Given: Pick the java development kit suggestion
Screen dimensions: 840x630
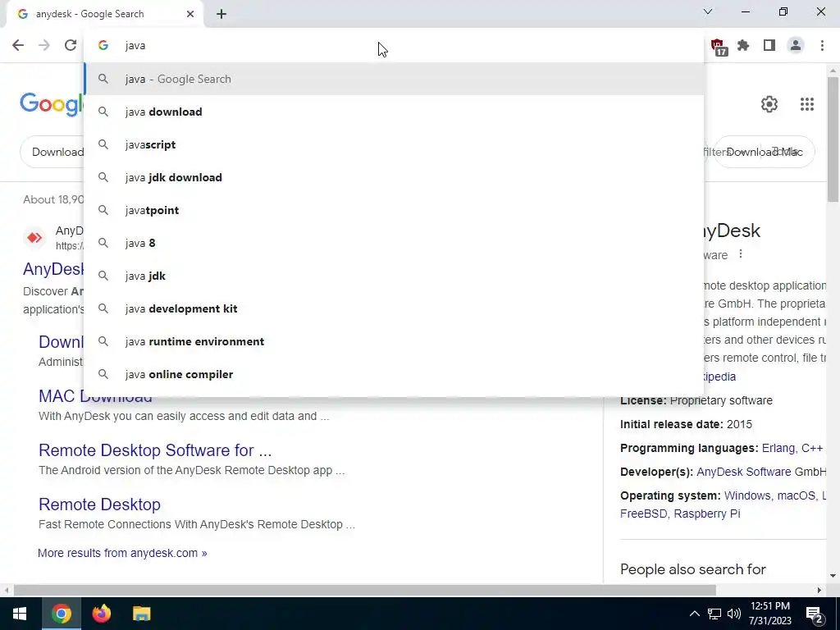Looking at the screenshot, I should [x=394, y=308].
